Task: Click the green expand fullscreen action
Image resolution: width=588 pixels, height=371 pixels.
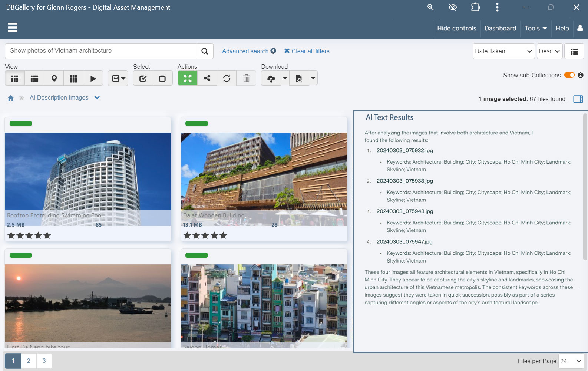Action: [188, 78]
